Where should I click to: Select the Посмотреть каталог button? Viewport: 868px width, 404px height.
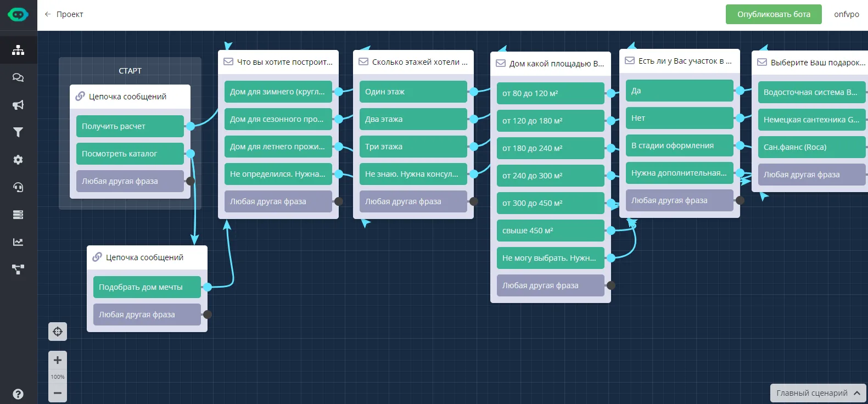tap(130, 154)
